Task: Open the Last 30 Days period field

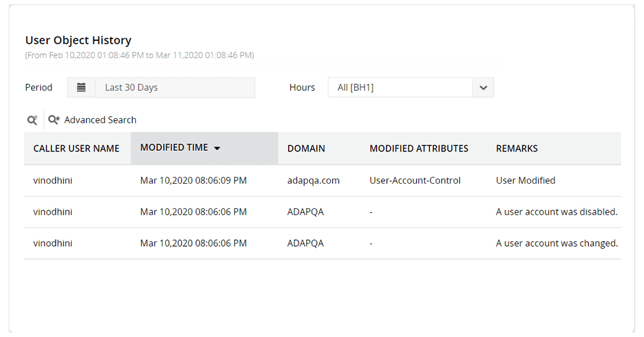Action: (175, 87)
